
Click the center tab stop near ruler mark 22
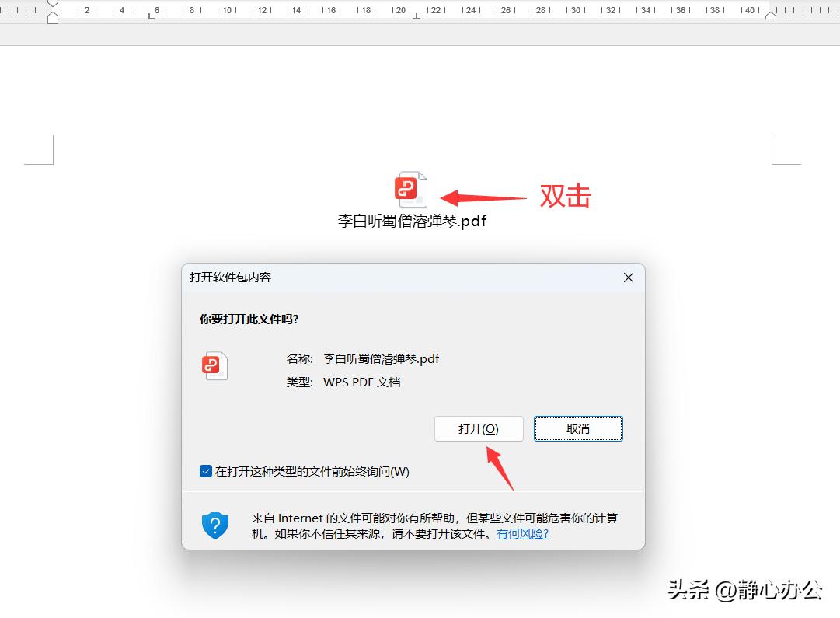pos(417,16)
